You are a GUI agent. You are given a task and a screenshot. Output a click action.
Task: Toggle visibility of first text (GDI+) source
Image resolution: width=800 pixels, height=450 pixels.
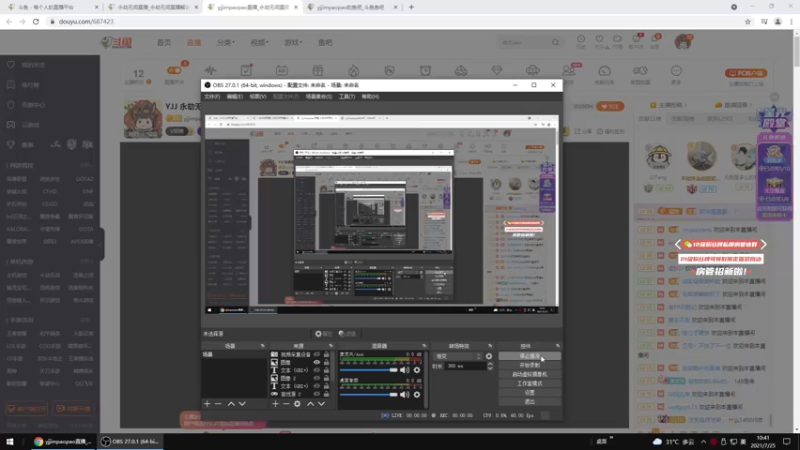[x=317, y=370]
